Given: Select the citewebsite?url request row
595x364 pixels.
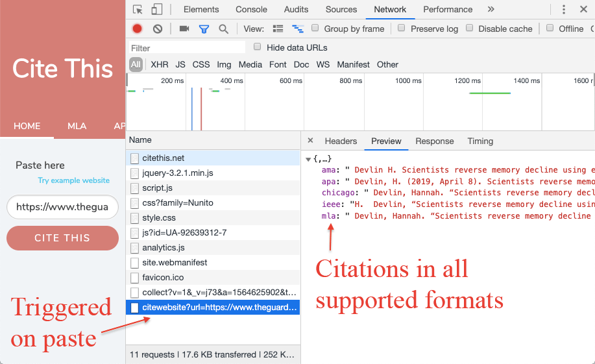Looking at the screenshot, I should point(213,307).
